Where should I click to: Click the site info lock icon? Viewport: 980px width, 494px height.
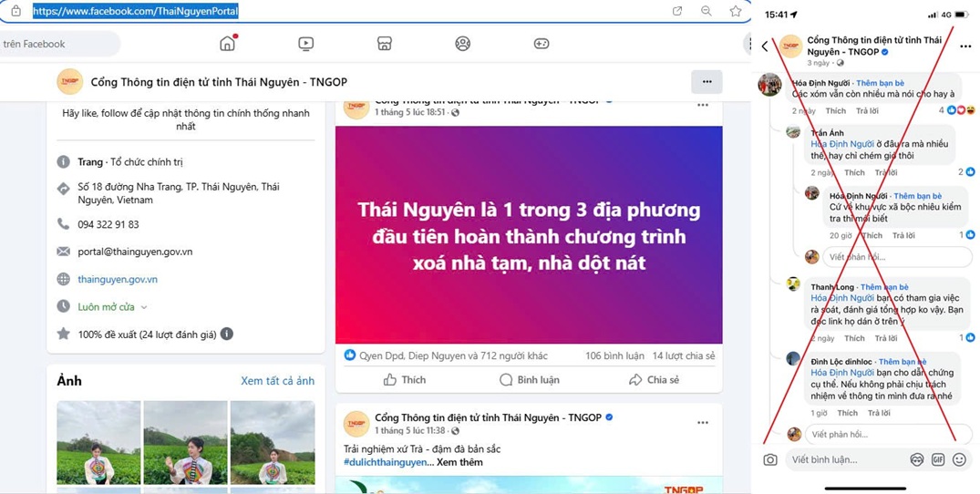click(x=15, y=11)
